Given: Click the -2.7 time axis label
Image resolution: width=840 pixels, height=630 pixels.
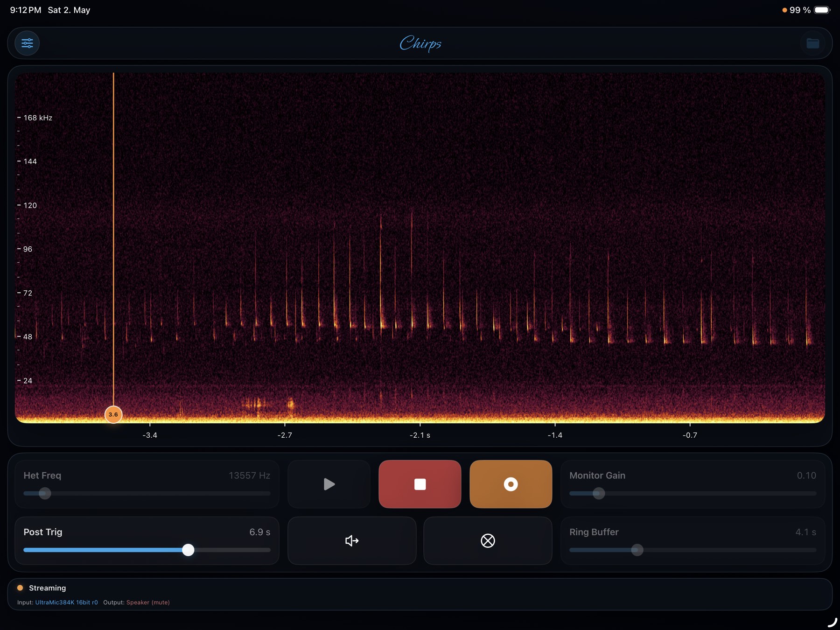Looking at the screenshot, I should tap(285, 435).
